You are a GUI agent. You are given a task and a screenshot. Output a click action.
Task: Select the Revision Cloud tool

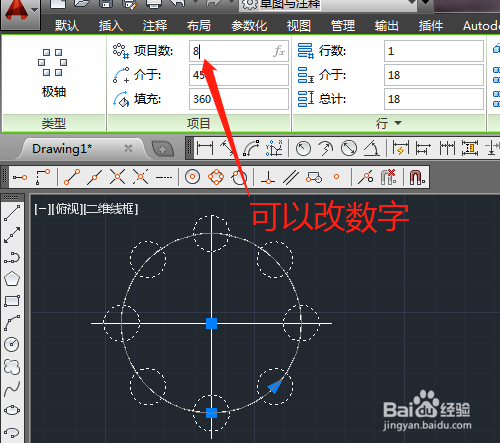point(12,367)
